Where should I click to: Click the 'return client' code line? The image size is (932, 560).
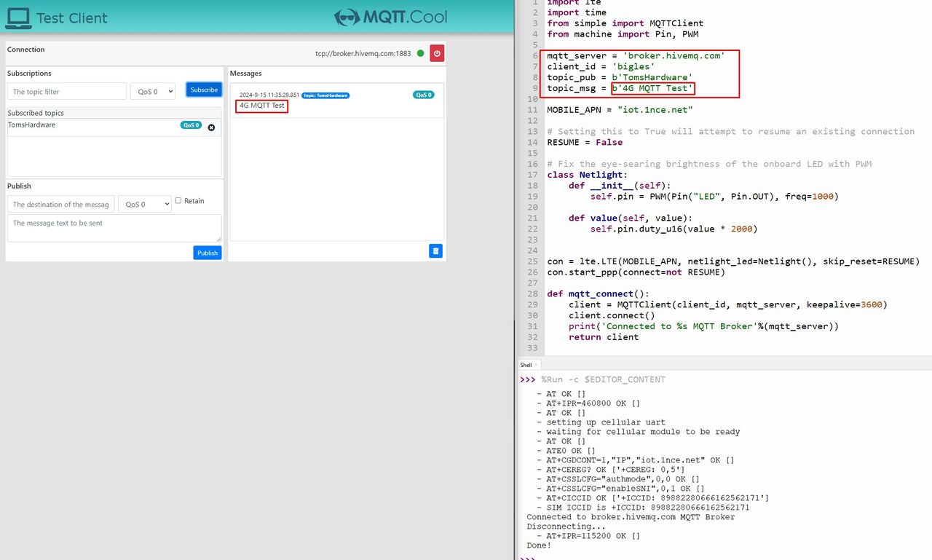tap(604, 337)
